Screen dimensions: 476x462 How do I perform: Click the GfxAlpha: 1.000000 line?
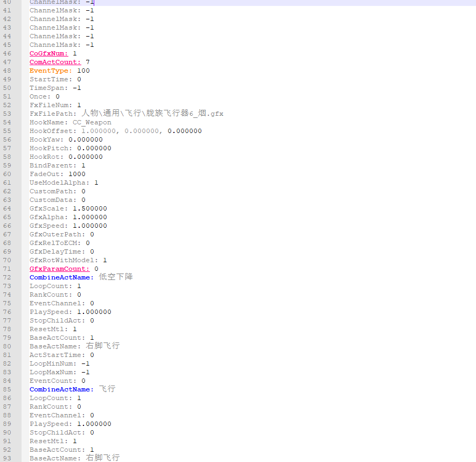pos(68,217)
